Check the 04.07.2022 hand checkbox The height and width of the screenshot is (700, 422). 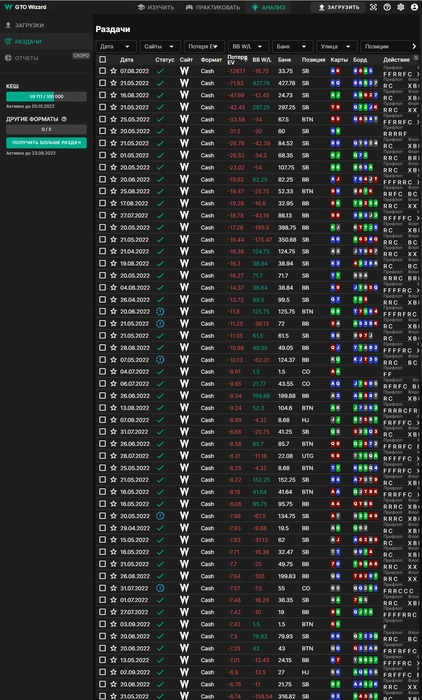point(103,371)
